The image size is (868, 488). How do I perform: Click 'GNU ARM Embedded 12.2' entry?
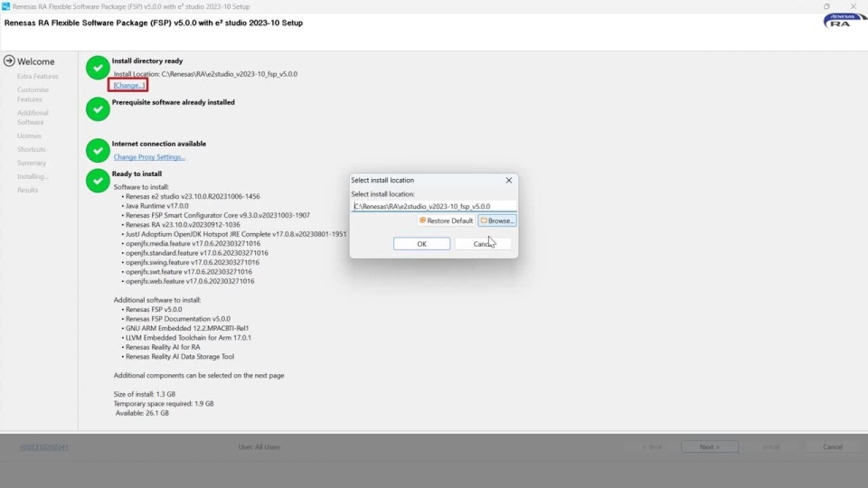[x=187, y=328]
